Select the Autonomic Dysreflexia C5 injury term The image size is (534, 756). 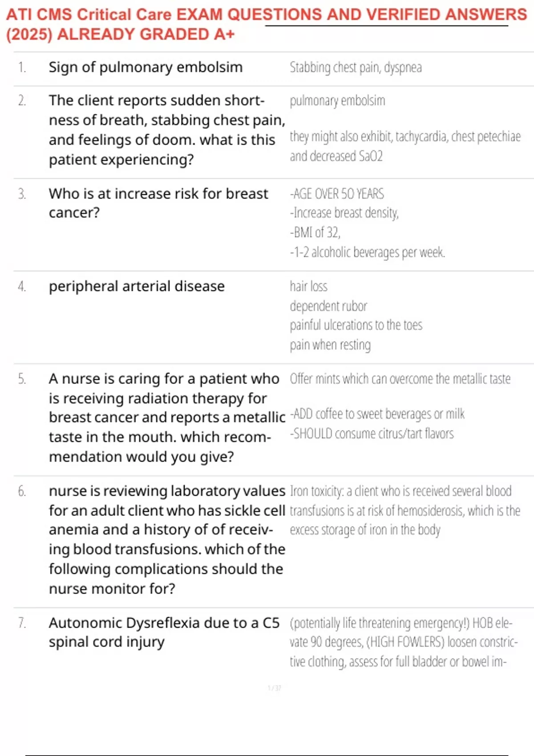click(x=164, y=632)
